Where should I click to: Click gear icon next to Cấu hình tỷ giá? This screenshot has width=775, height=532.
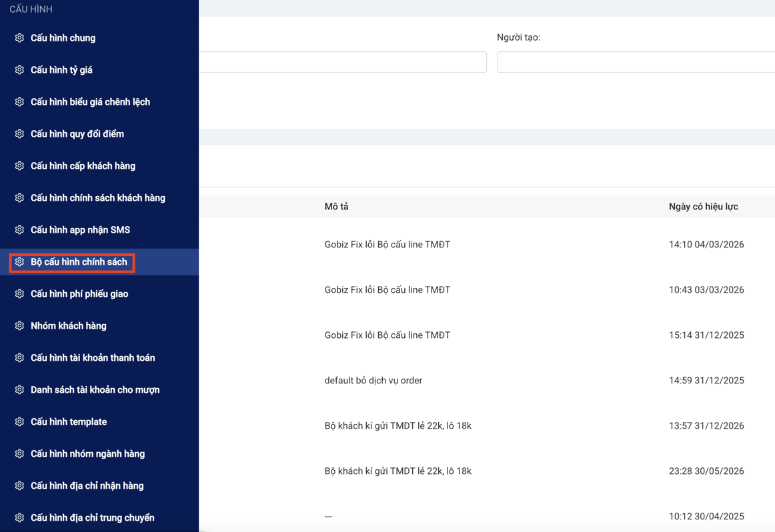click(19, 70)
